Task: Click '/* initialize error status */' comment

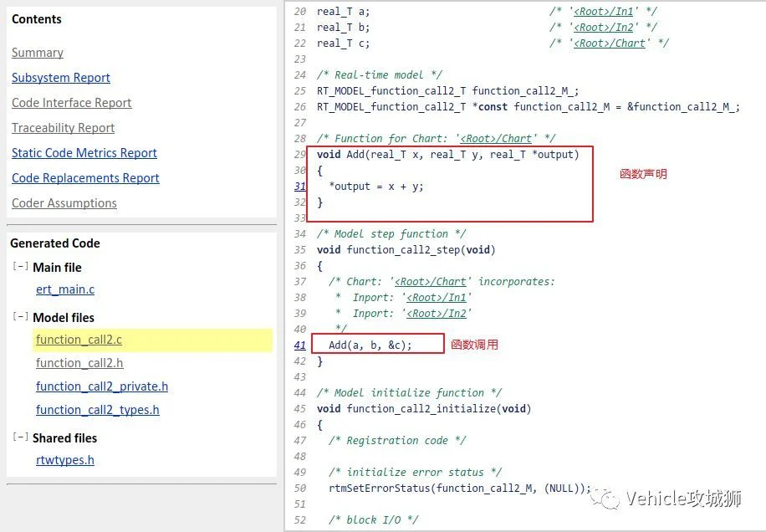Action: [x=416, y=473]
